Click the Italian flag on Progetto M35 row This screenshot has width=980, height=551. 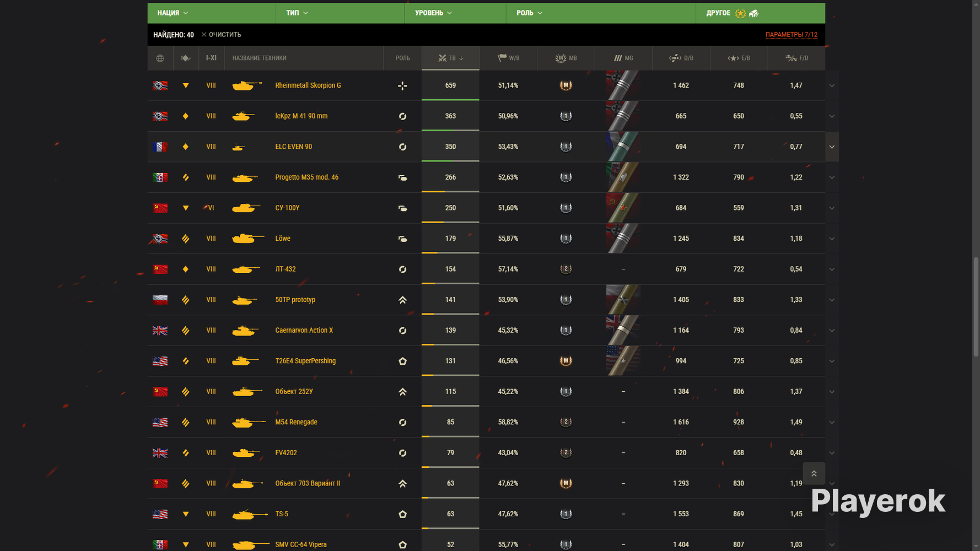[160, 177]
